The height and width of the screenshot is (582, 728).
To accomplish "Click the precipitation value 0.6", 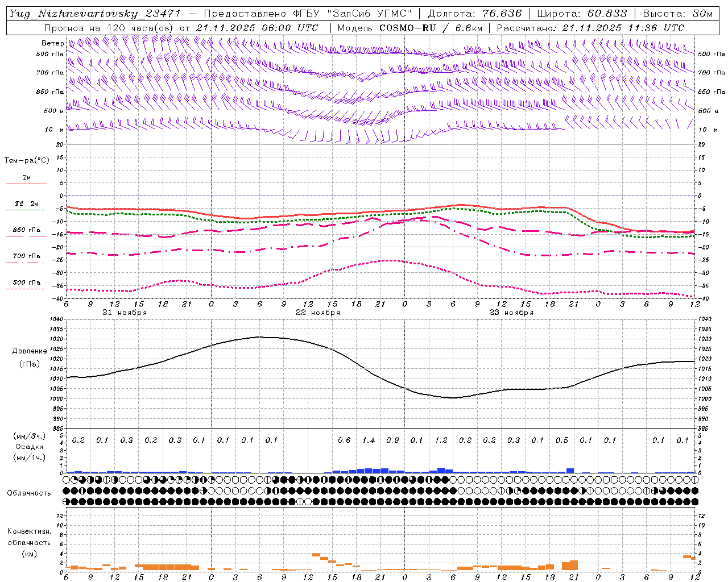I will pyautogui.click(x=344, y=440).
